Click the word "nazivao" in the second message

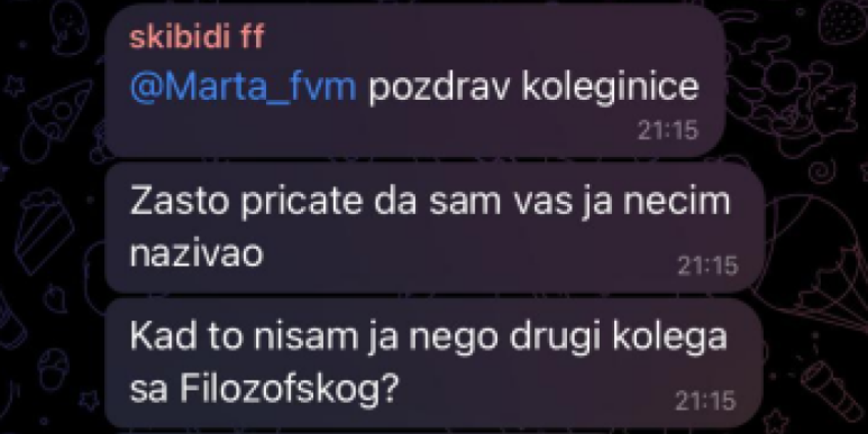(x=197, y=254)
